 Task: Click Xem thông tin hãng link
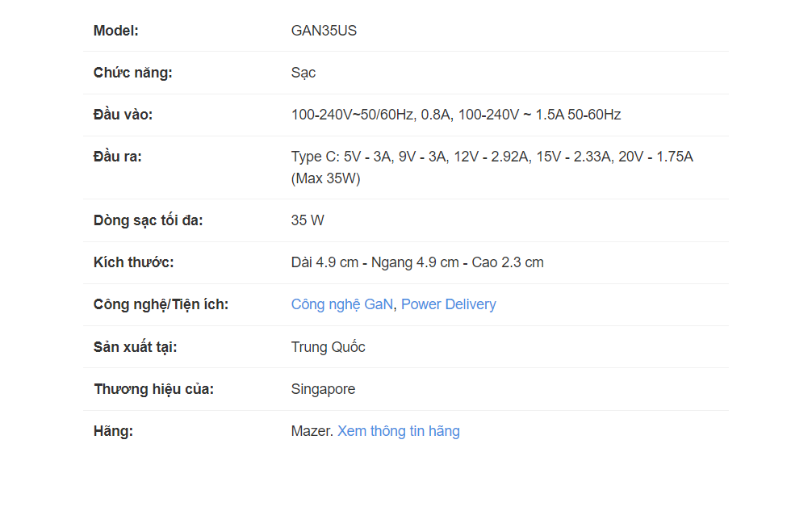399,431
